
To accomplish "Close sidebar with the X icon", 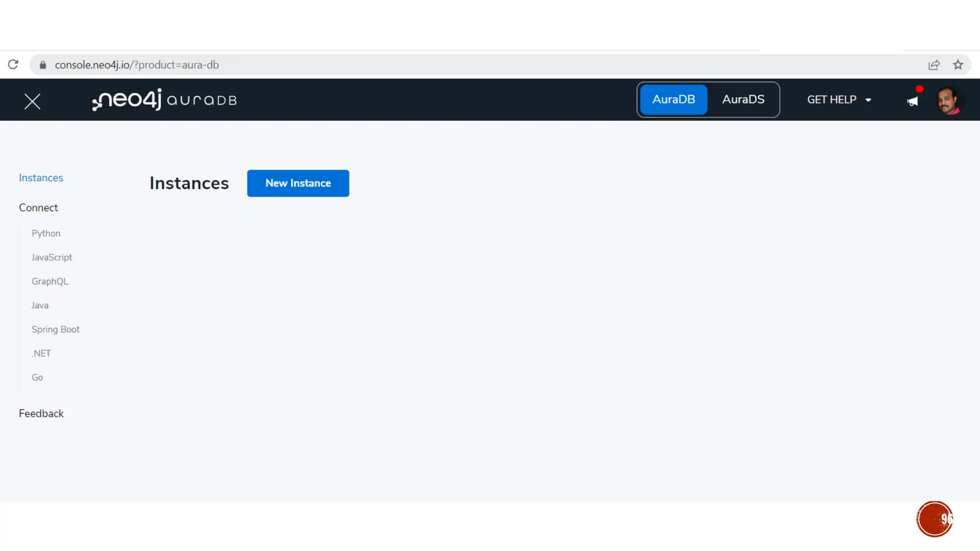I will 32,101.
